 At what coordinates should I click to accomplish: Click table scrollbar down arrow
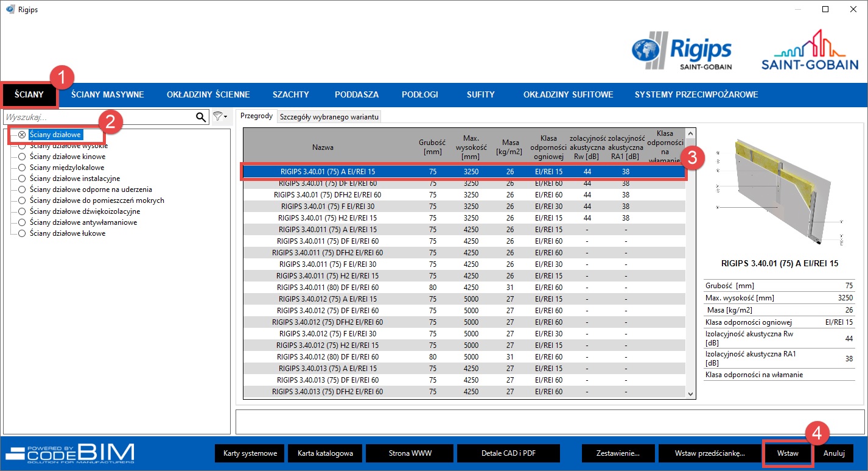(690, 394)
